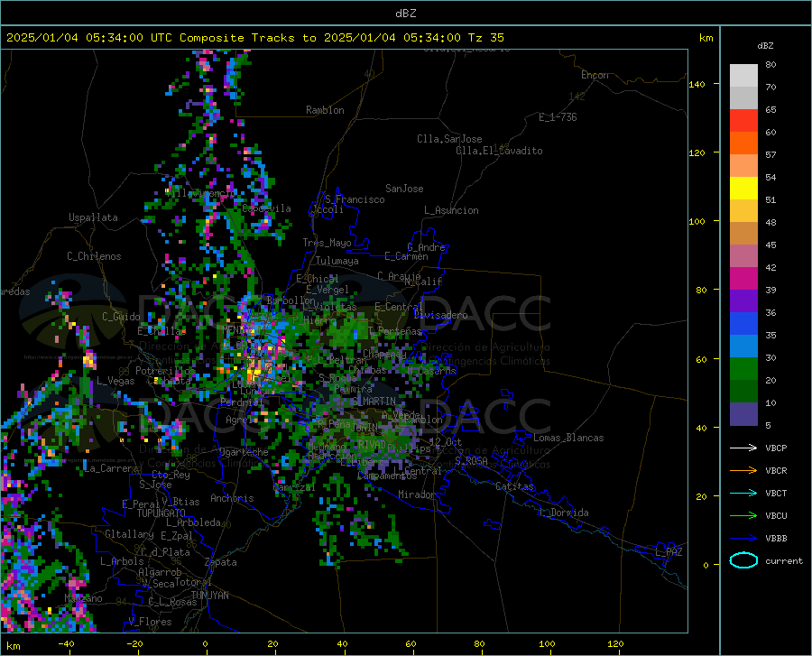Click the 'Capdevila' map label
Screen dimensions: 812x656
pos(266,208)
